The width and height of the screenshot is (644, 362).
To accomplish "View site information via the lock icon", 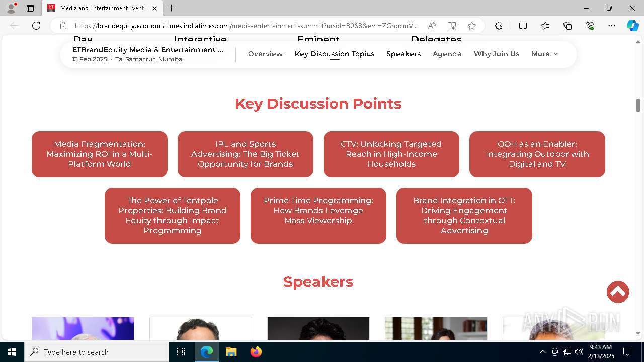I will point(63,26).
